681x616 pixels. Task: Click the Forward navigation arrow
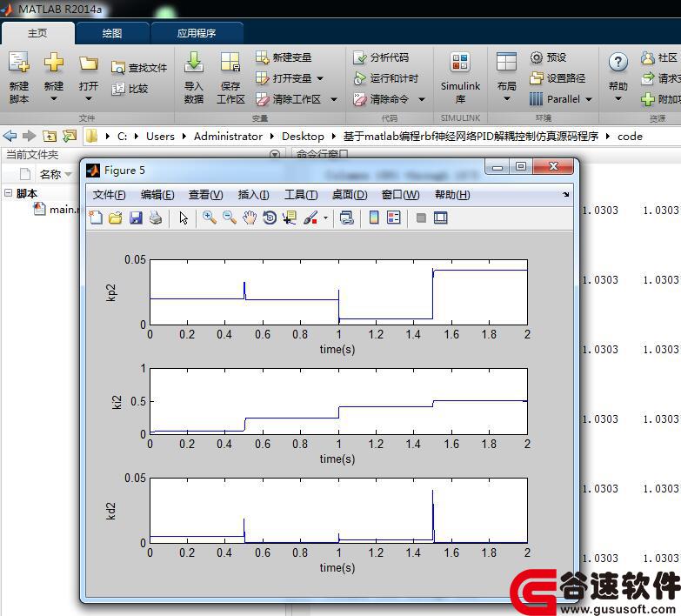[x=29, y=136]
